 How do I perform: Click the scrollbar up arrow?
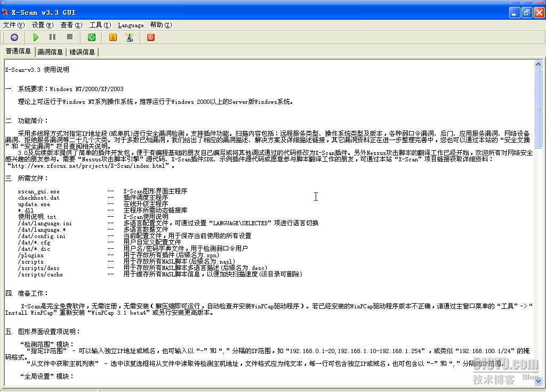[538, 64]
